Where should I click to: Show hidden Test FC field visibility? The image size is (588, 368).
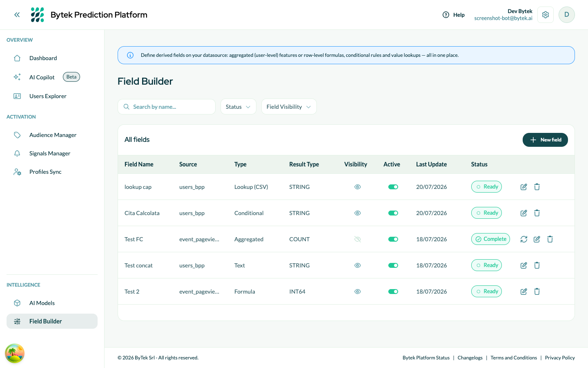pyautogui.click(x=358, y=239)
